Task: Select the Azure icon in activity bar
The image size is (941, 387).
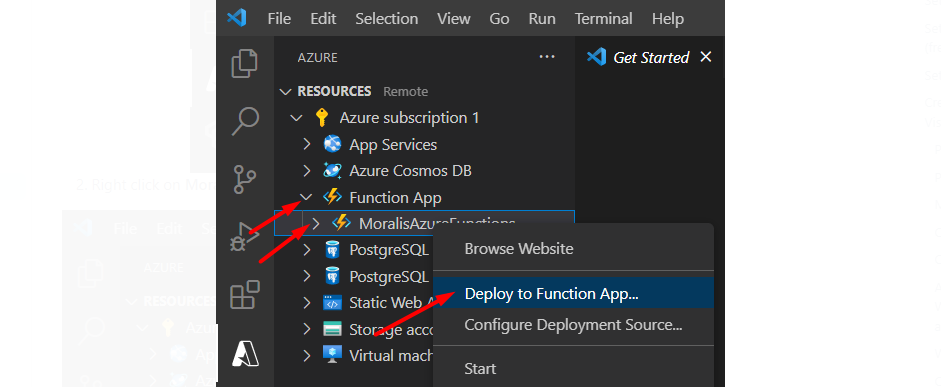Action: coord(245,354)
